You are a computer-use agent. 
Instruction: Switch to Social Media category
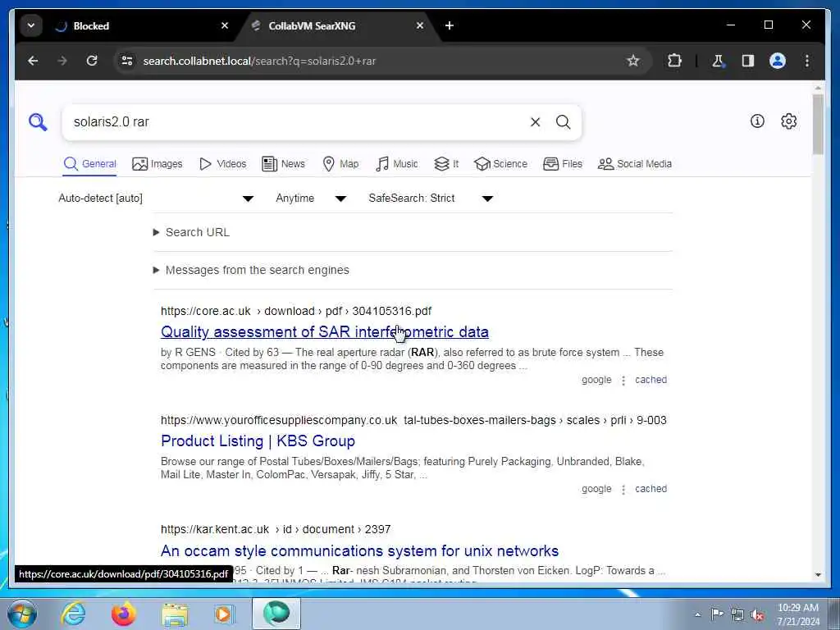[634, 164]
